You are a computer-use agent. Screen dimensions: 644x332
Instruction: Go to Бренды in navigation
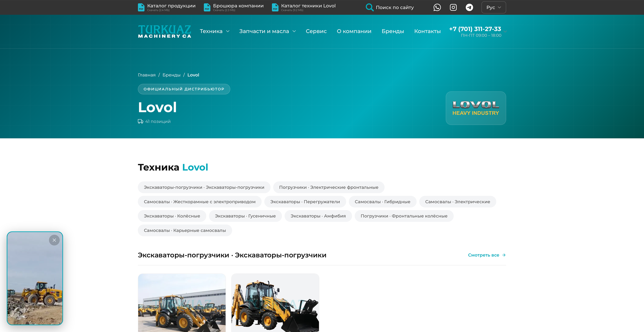click(x=393, y=31)
